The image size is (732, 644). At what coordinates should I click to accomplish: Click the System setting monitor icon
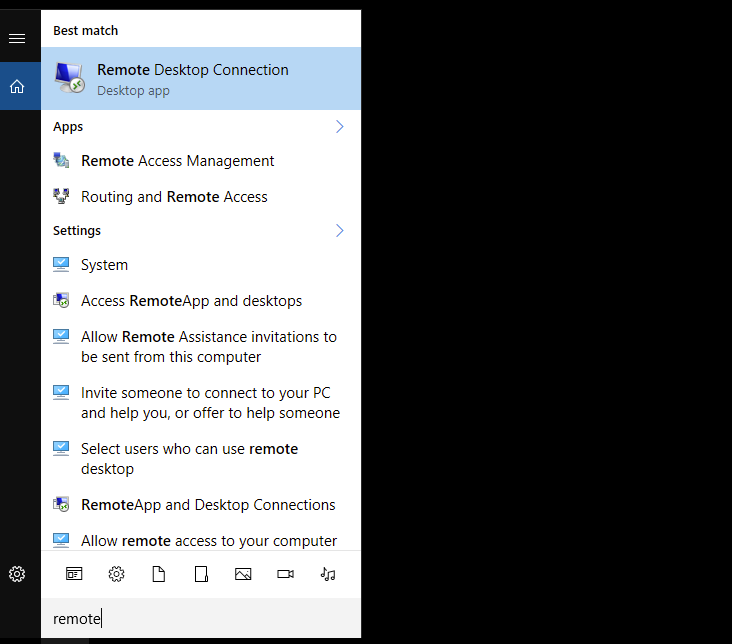61,264
